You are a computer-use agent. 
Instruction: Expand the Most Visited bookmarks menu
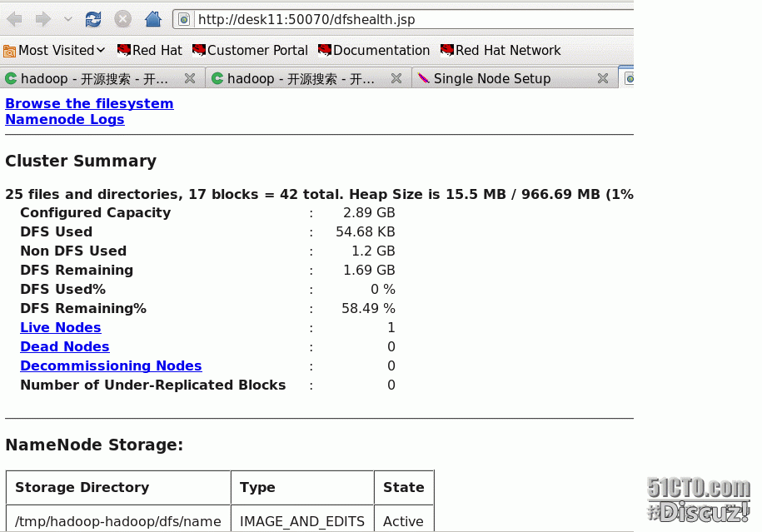[55, 51]
